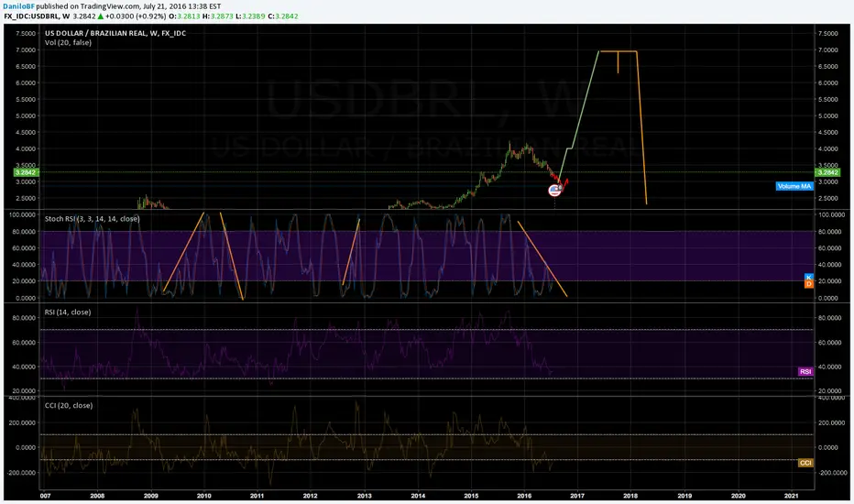Click the 2009 label on the time axis
The image size is (854, 504).
click(151, 496)
